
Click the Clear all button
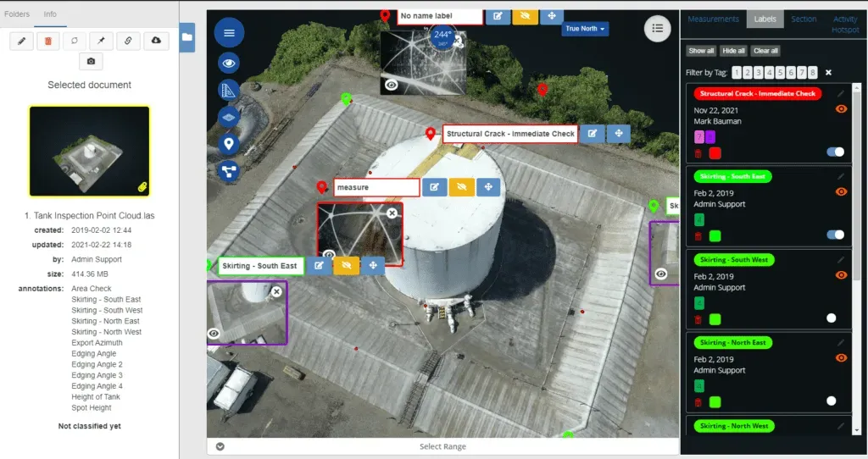click(765, 50)
